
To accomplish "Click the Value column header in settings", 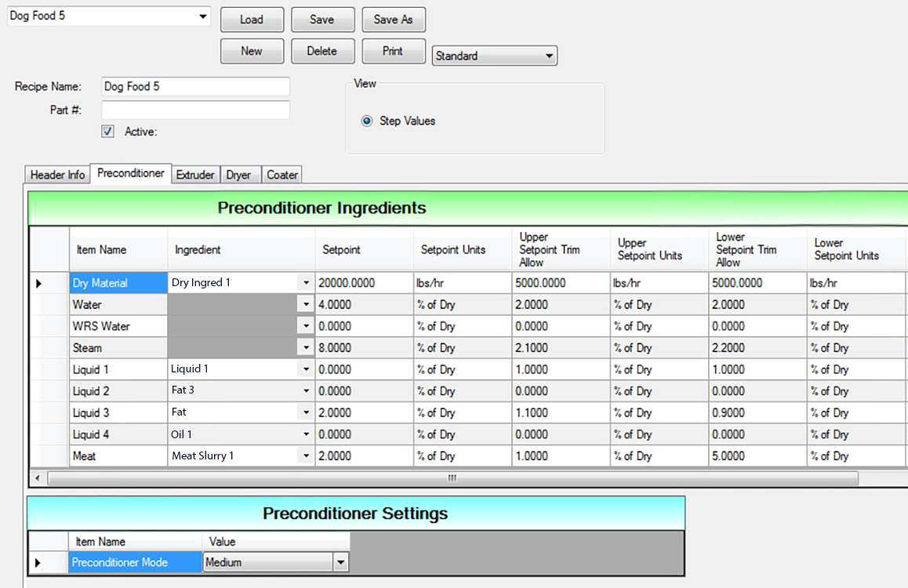I will (276, 542).
